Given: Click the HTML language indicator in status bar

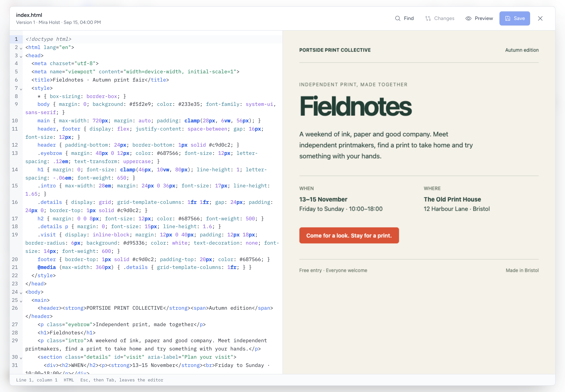Looking at the screenshot, I should 69,380.
